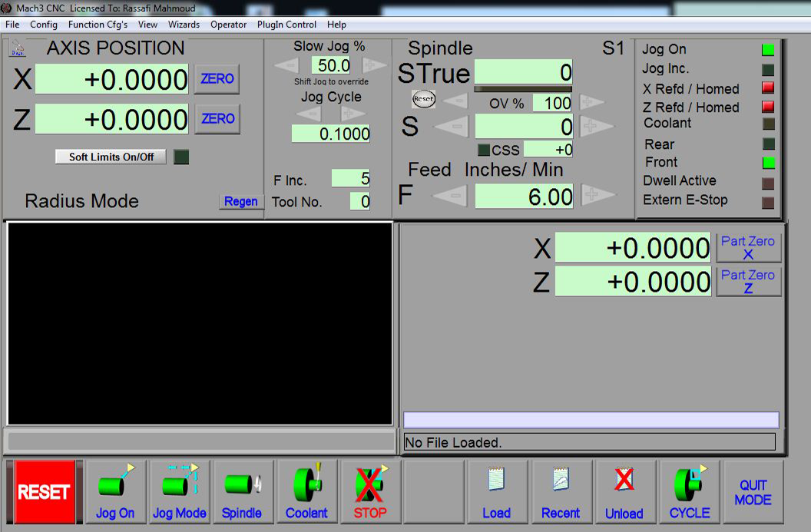
Task: Open the Wizards menu
Action: 184,25
